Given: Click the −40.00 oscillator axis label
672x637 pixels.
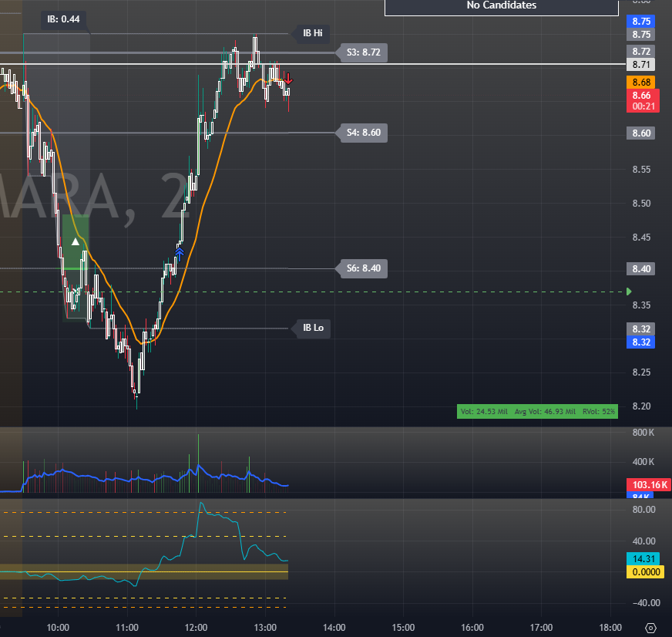Looking at the screenshot, I should click(646, 603).
